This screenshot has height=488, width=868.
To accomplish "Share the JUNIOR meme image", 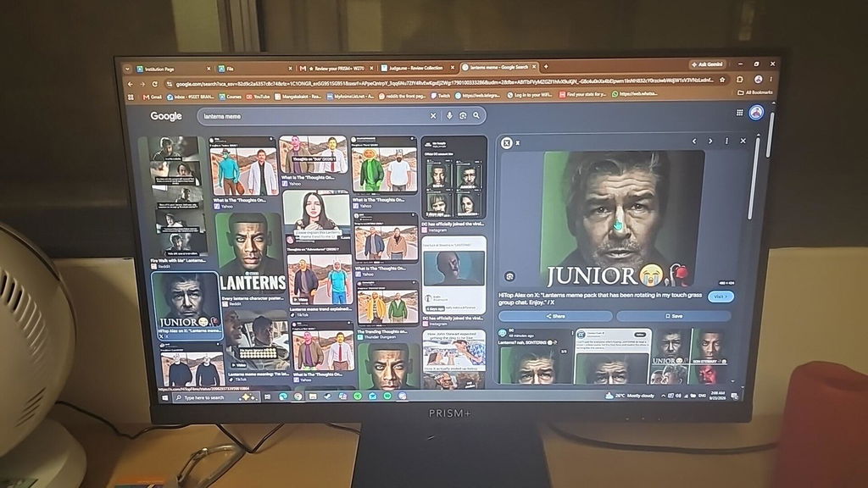I will [555, 316].
